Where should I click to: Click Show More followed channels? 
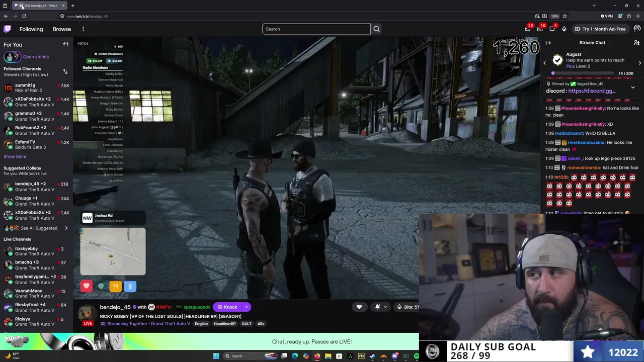pos(15,157)
